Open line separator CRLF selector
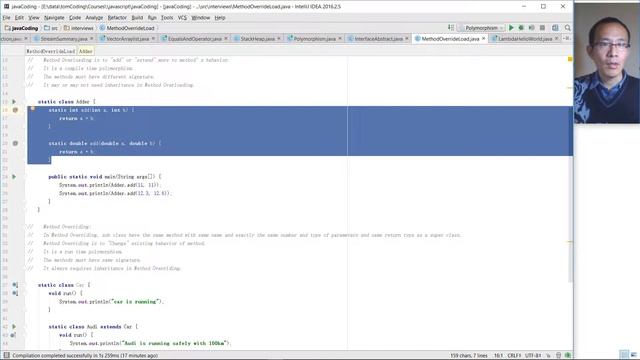The width and height of the screenshot is (640, 360). [513, 356]
